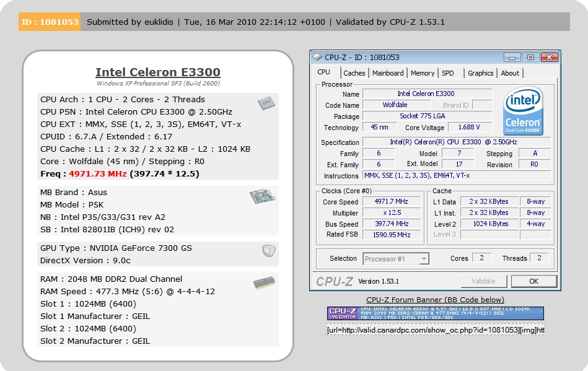Click the CPU Cache L1/L2 line
Screen dimensions: 588x371
145,149
